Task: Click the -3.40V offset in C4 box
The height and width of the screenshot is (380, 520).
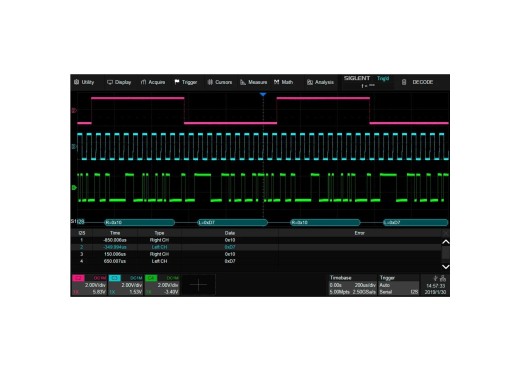Action: pos(171,292)
